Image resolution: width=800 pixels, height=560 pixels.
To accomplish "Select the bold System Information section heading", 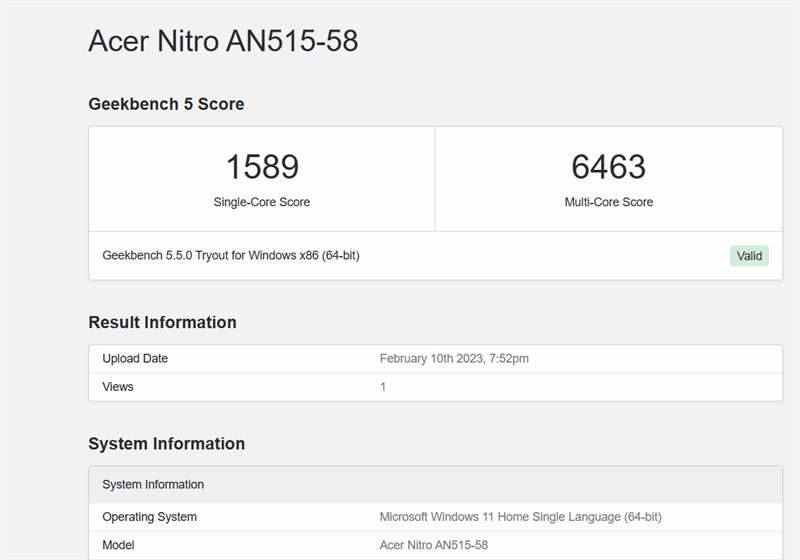I will pyautogui.click(x=166, y=444).
